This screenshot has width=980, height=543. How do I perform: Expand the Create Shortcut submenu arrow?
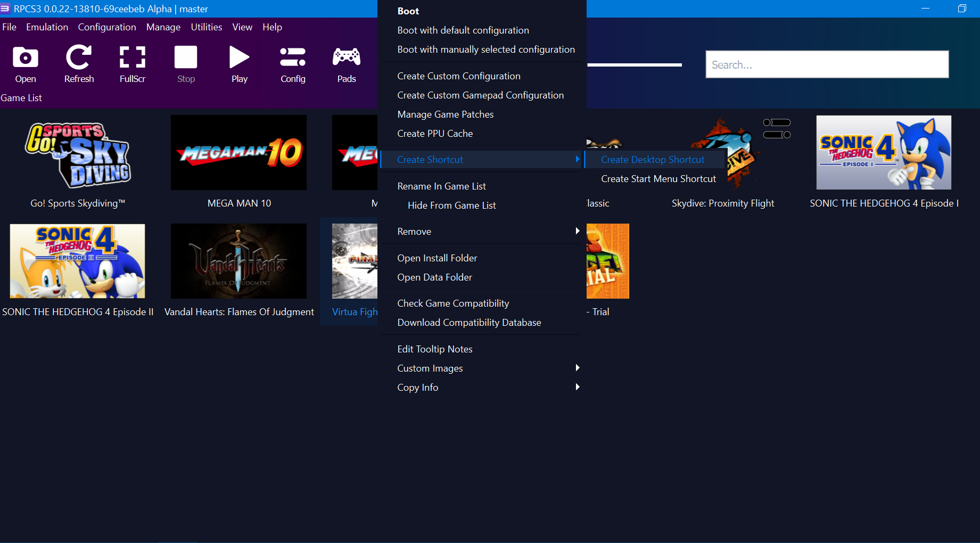tap(577, 159)
